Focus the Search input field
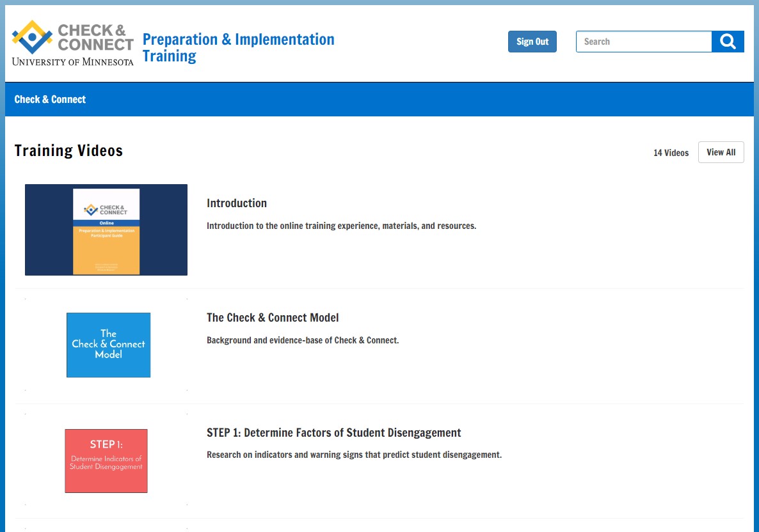The image size is (759, 532). coord(644,42)
